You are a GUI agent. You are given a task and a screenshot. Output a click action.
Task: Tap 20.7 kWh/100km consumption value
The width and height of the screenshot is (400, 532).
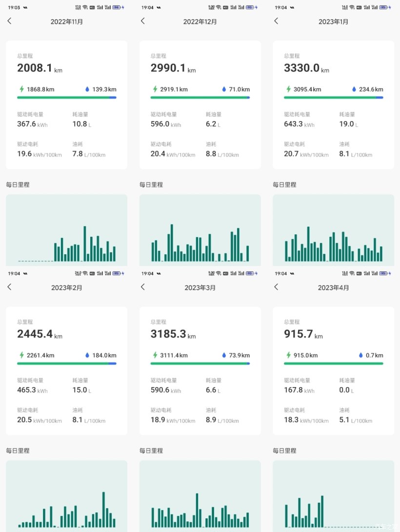[306, 154]
